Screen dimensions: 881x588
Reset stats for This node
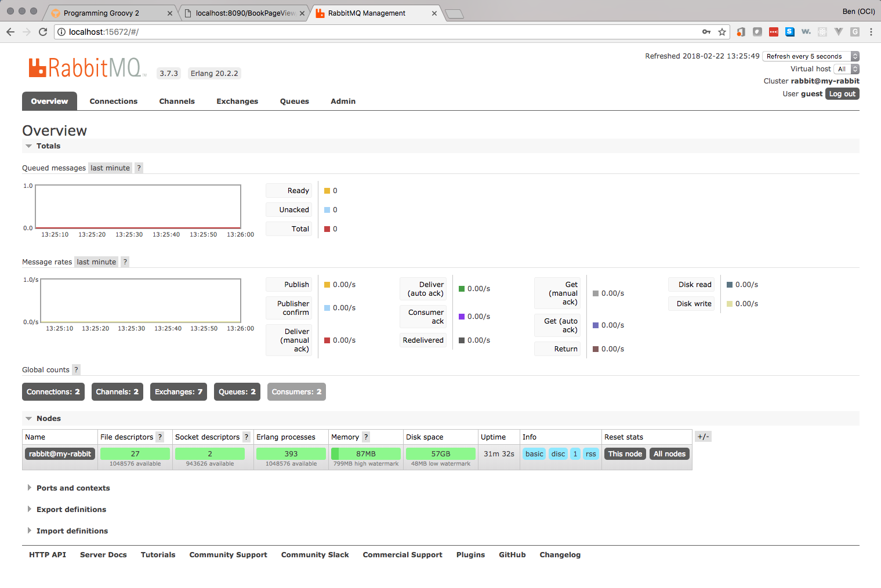625,454
